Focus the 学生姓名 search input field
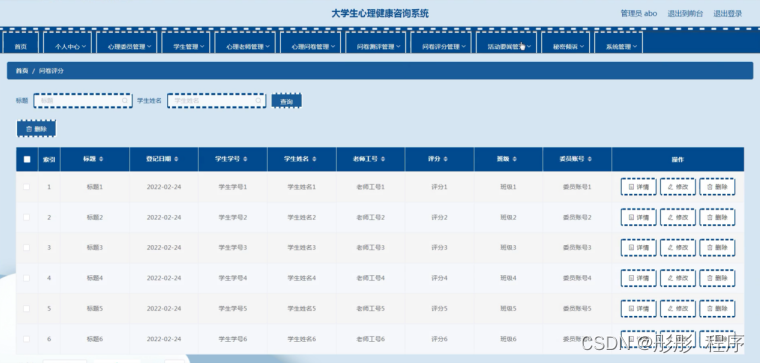Image resolution: width=760 pixels, height=363 pixels. (x=217, y=101)
